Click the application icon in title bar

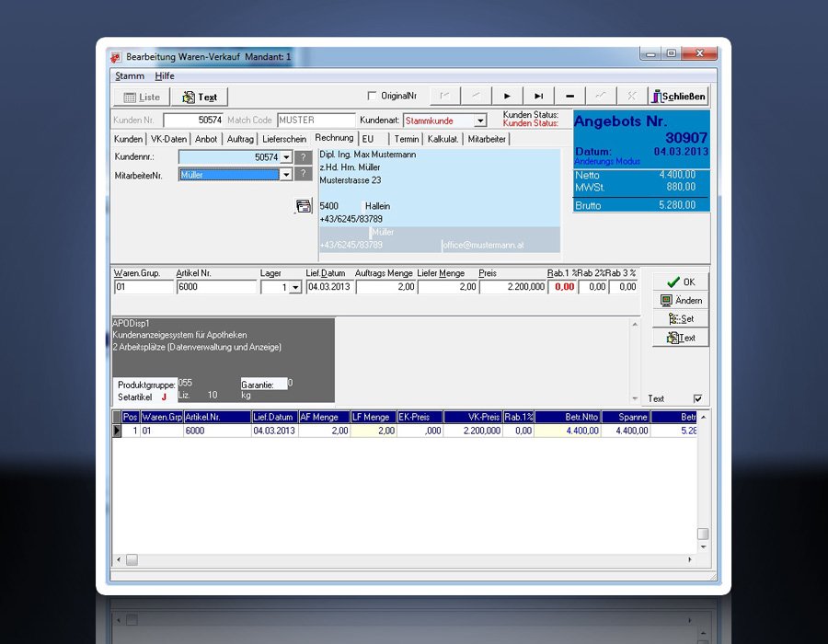[116, 57]
